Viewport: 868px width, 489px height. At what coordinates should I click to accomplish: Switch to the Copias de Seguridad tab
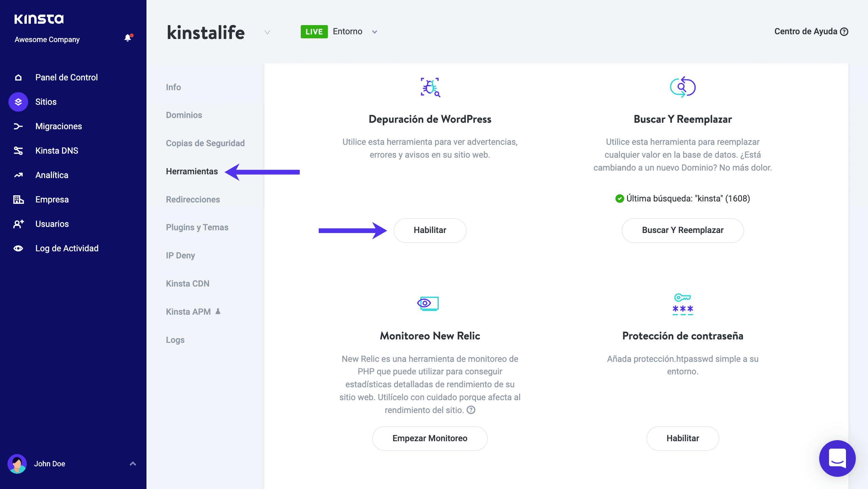[205, 143]
